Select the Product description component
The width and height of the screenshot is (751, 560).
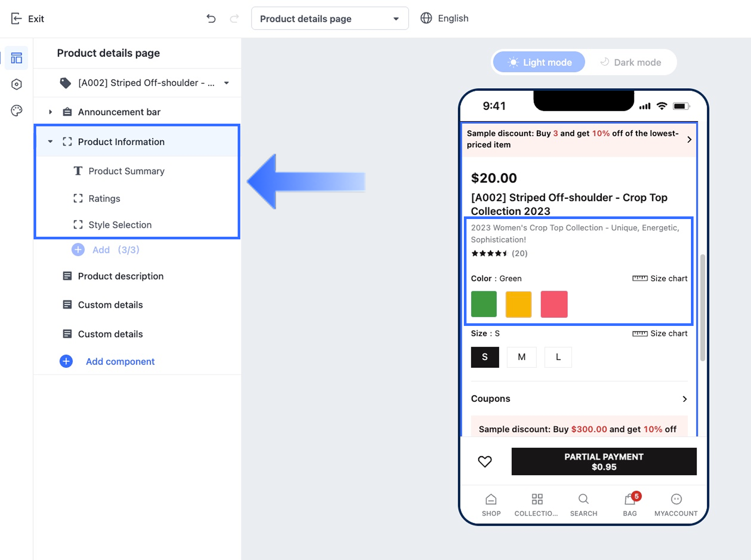coord(121,276)
